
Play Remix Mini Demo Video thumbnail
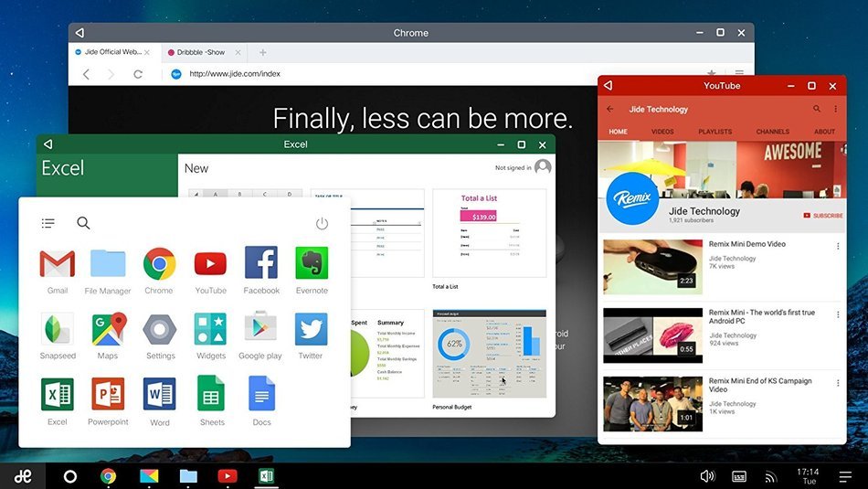(652, 267)
